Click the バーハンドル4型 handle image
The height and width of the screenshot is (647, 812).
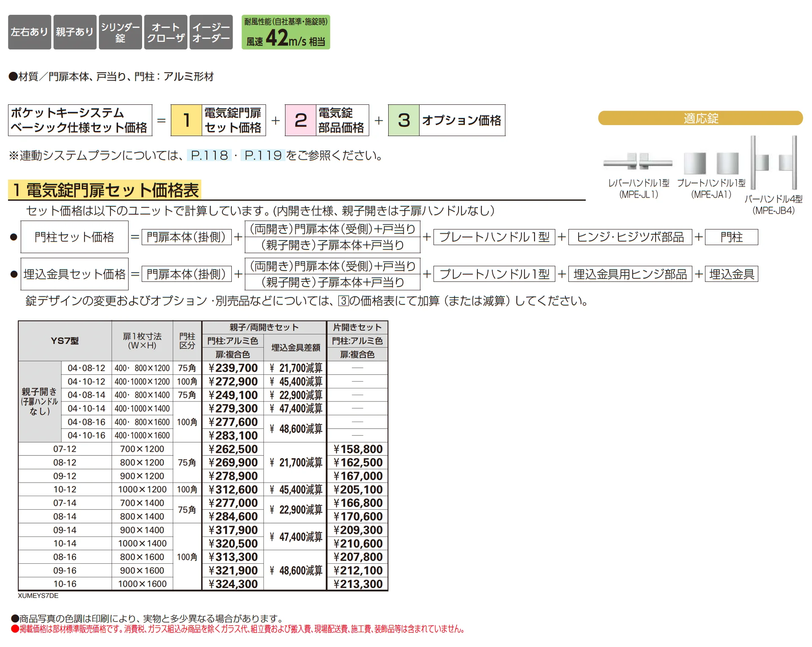[x=774, y=163]
